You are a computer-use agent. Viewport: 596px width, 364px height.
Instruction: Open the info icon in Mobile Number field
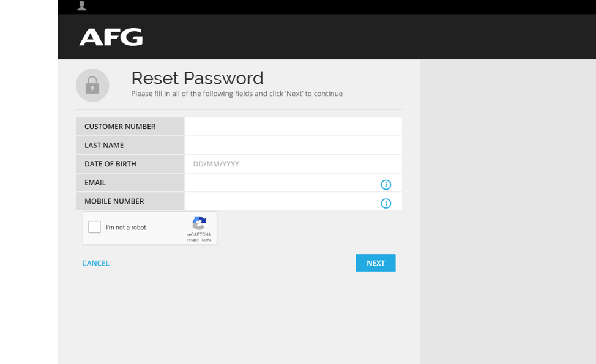pos(386,204)
